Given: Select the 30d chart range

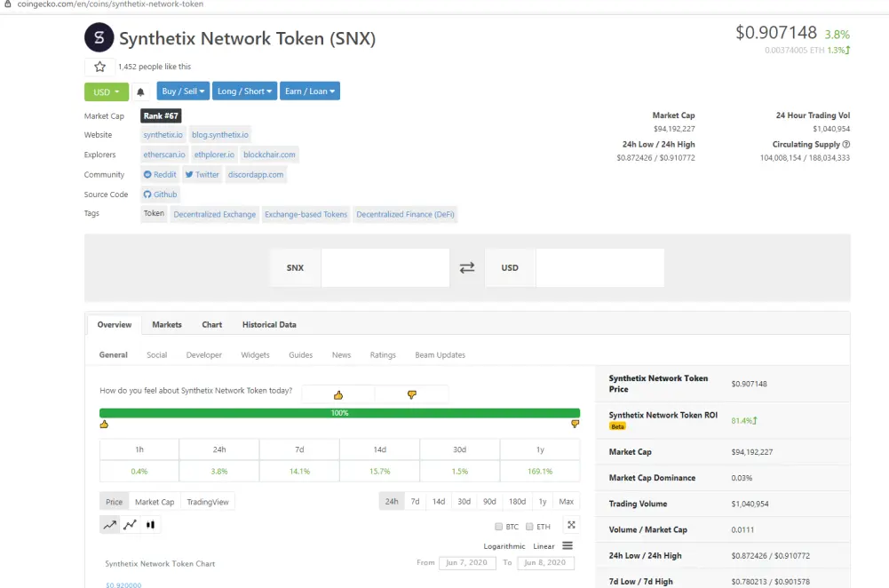Looking at the screenshot, I should pyautogui.click(x=464, y=501).
